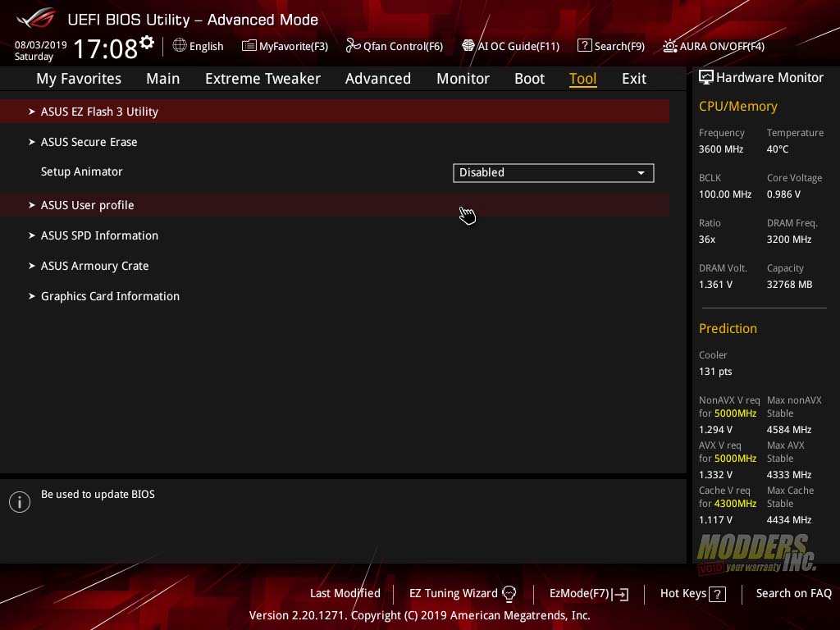This screenshot has width=840, height=630.
Task: Click the 'Be used to update BIOS' help text
Action: (98, 495)
